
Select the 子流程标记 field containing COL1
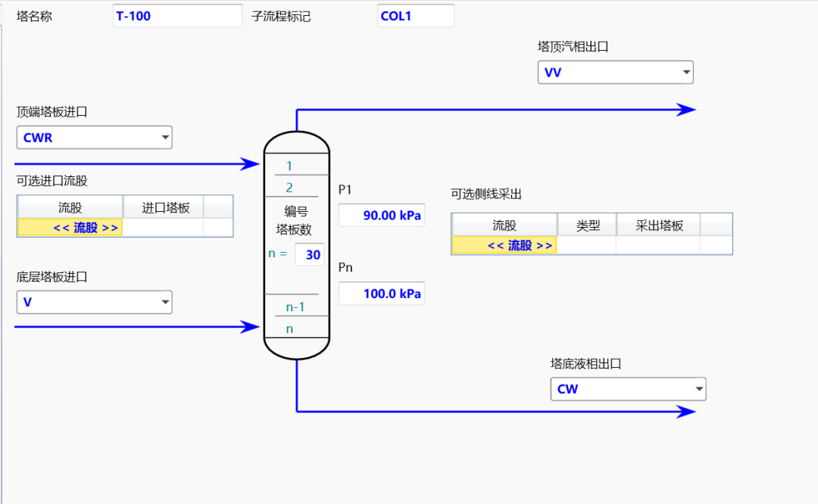click(415, 14)
